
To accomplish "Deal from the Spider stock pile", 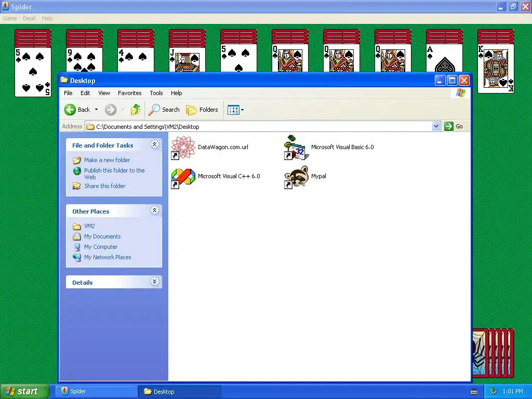I will click(x=494, y=353).
